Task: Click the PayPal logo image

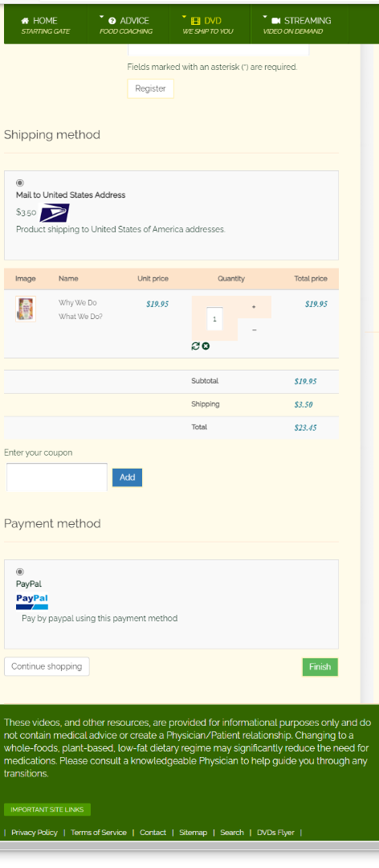Action: pyautogui.click(x=32, y=601)
